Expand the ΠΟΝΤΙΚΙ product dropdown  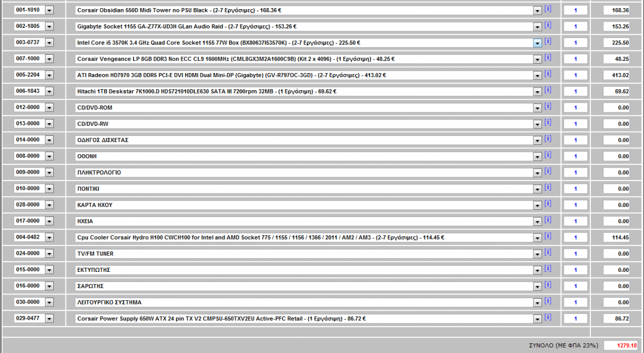pyautogui.click(x=537, y=189)
